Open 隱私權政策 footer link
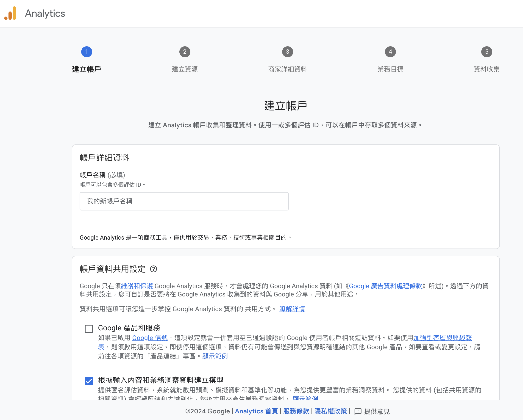Viewport: 523px width, 420px height. point(331,411)
